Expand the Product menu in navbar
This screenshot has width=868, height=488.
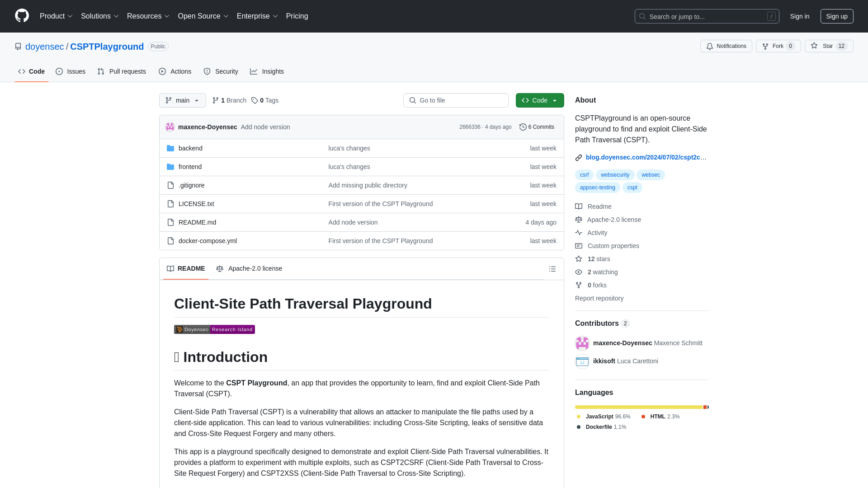pos(56,16)
